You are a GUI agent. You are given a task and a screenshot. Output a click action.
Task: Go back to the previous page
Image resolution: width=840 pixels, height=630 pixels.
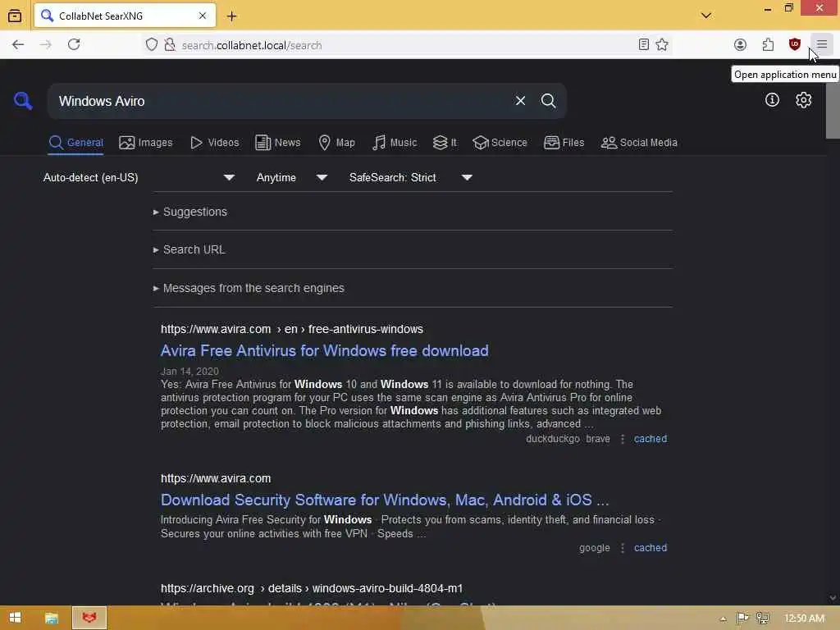pos(18,44)
